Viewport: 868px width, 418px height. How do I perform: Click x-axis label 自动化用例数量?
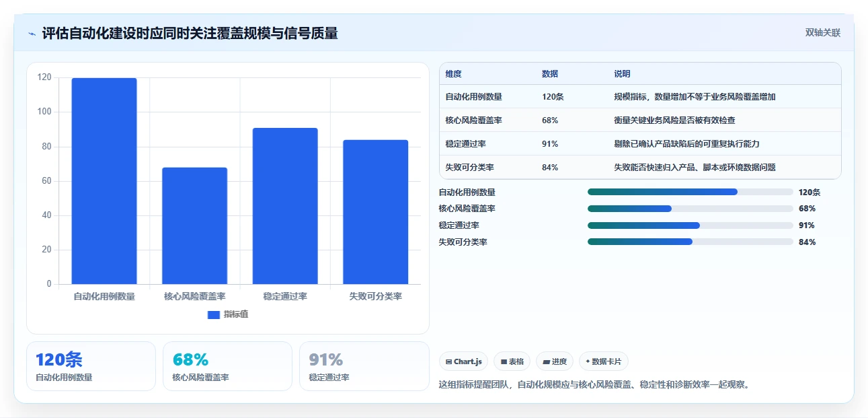click(x=104, y=296)
